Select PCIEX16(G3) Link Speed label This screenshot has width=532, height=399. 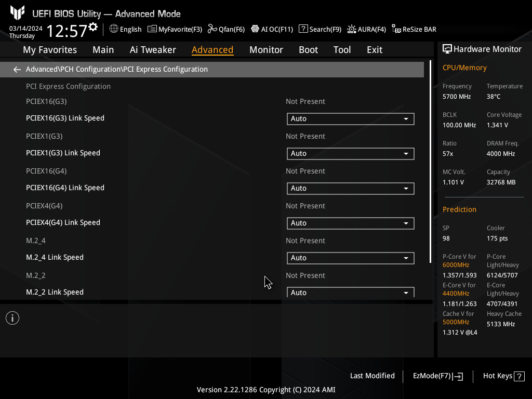65,118
